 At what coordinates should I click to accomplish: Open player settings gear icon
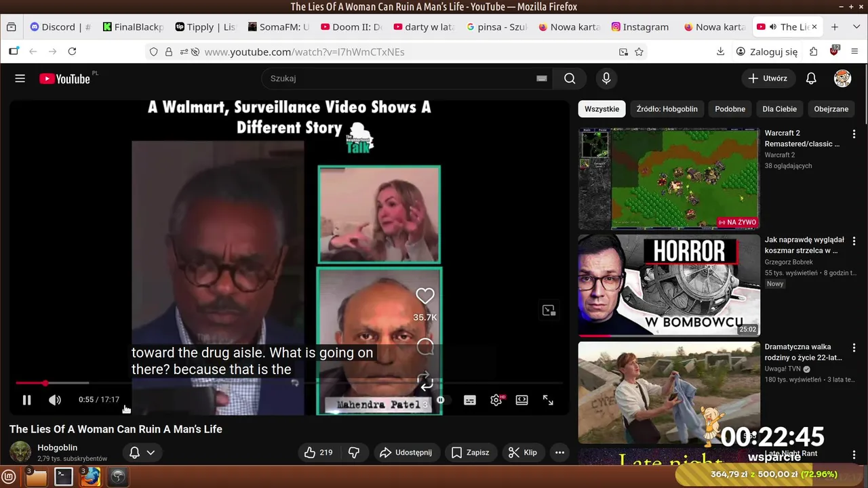(x=496, y=401)
